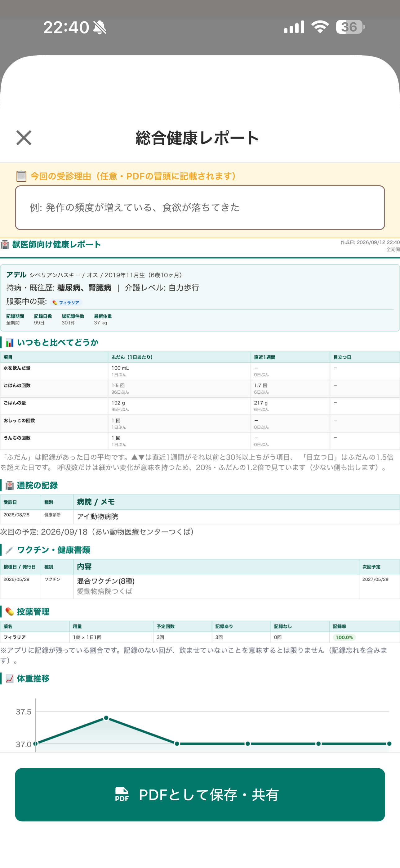This screenshot has height=868, width=400.
Task: Tap the pill icon beside 投薬管理
Action: [10, 612]
